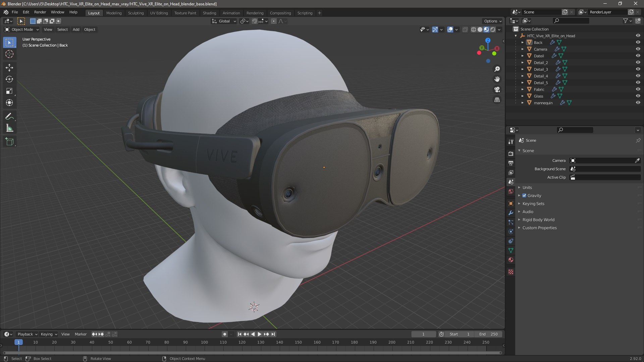Open the Render properties tab
Screen dimensions: 644x362
(x=511, y=154)
